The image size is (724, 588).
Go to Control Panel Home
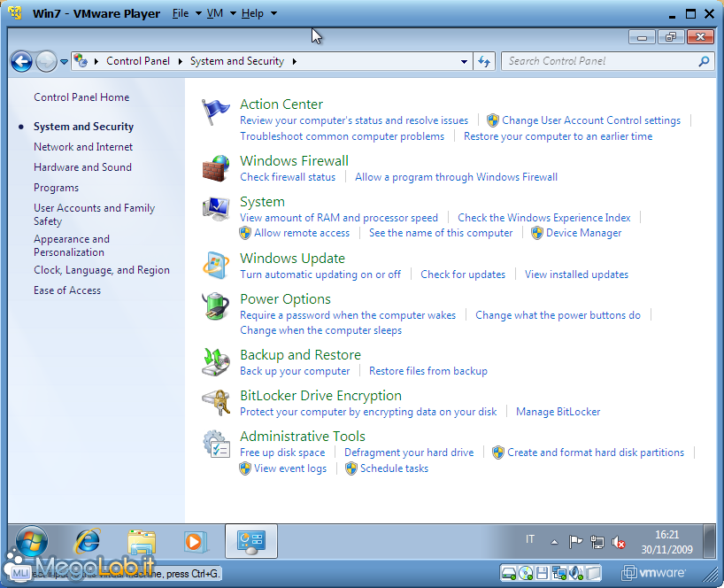tap(81, 97)
